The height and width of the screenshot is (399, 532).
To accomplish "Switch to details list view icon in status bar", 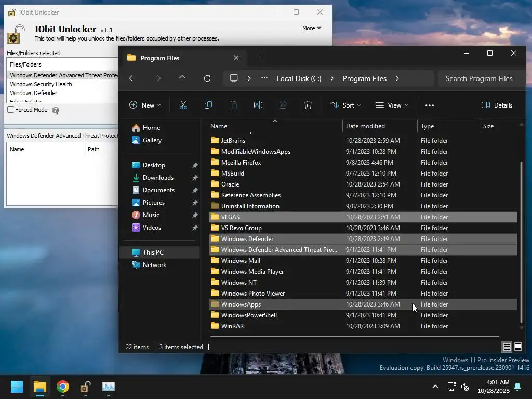I will [507, 347].
